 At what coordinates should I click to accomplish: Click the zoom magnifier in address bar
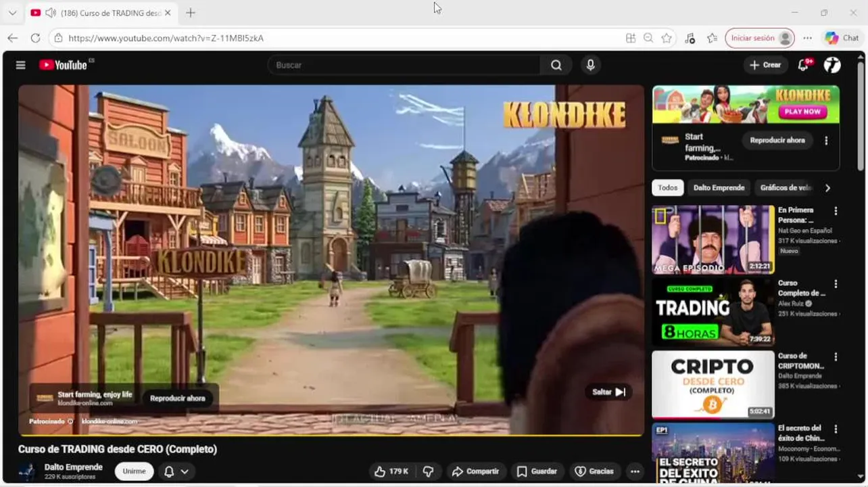click(x=648, y=39)
